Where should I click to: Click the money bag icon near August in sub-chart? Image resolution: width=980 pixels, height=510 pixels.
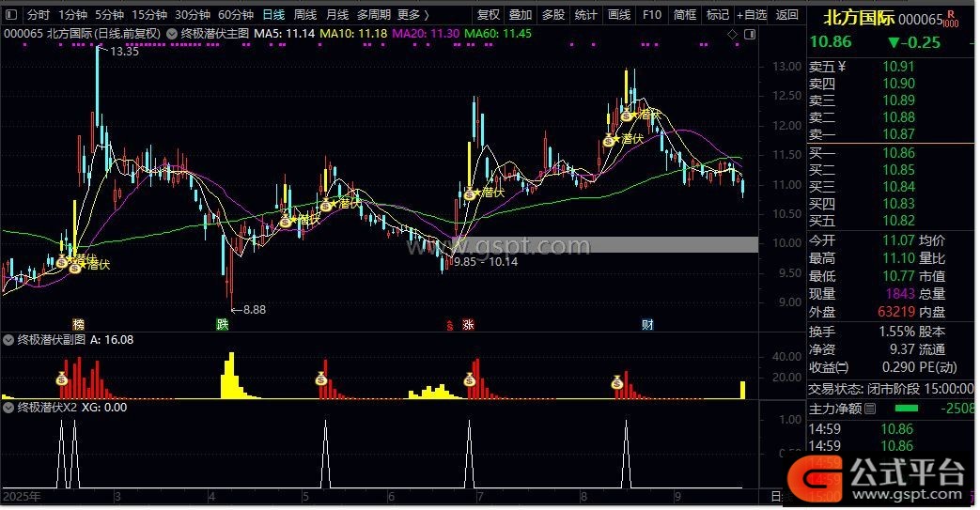point(617,382)
